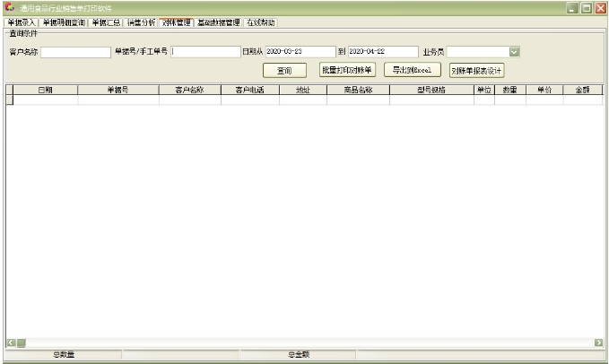This screenshot has height=364, width=609.
Task: Click 导出到Excel button
Action: 413,70
